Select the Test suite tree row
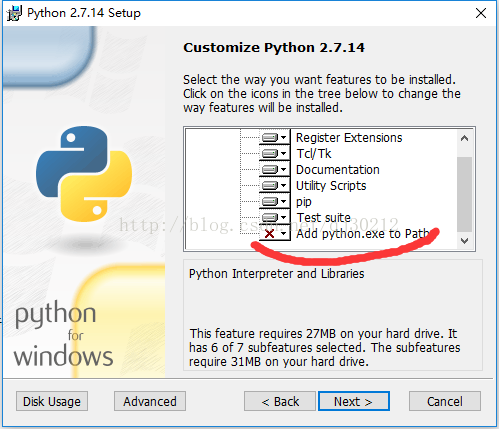 point(323,217)
